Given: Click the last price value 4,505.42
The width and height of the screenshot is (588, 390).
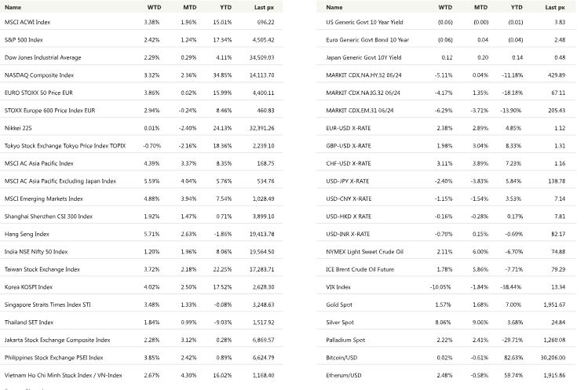Looking at the screenshot, I should tap(261, 39).
